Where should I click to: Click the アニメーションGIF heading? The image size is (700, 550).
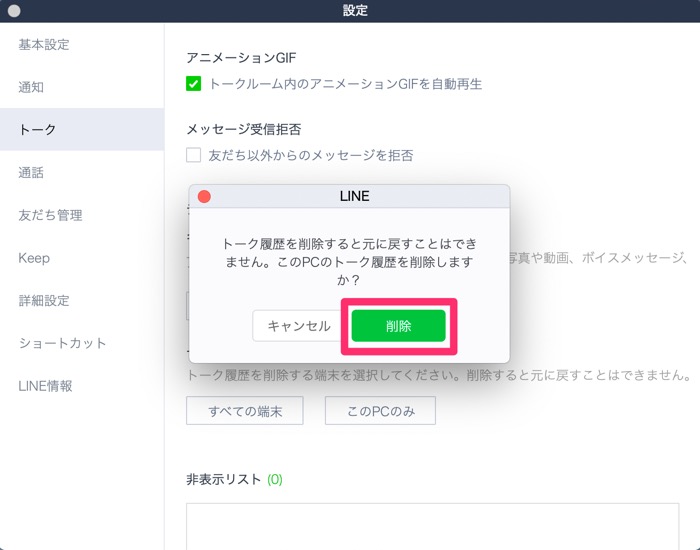[241, 58]
